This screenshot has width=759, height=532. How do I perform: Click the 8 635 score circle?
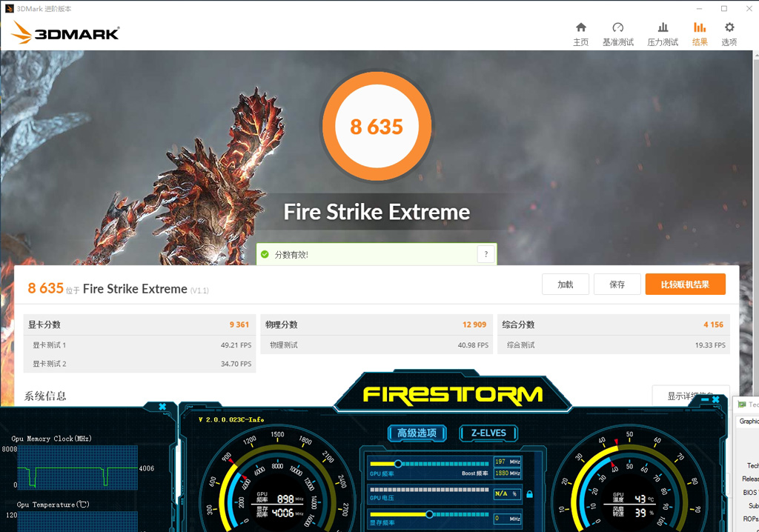tap(377, 127)
